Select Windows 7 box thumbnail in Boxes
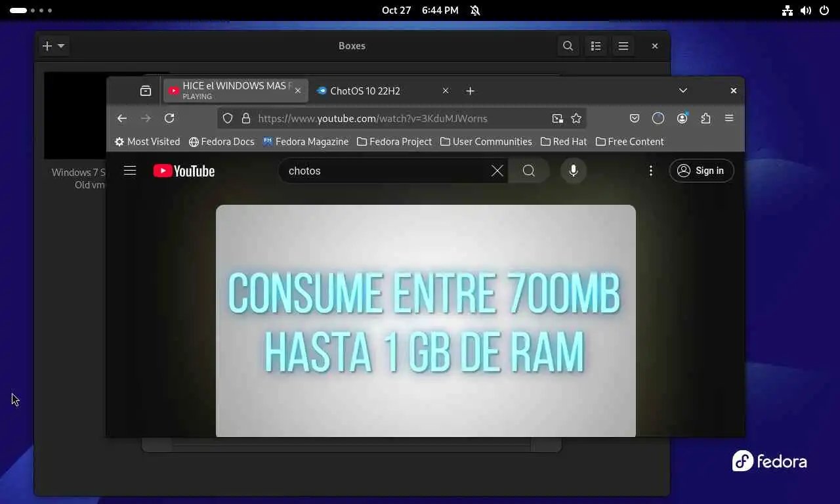Viewport: 840px width, 504px height. click(75, 115)
